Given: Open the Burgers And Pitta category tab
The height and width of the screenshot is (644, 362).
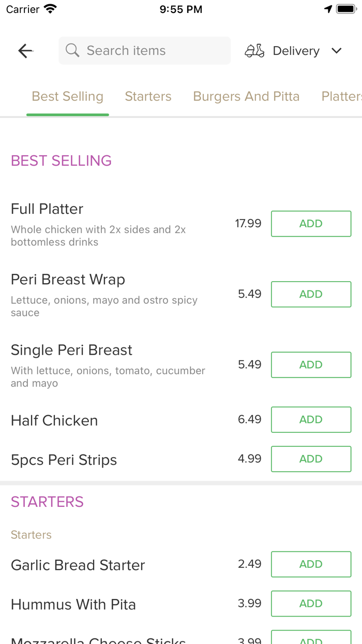Looking at the screenshot, I should tap(246, 96).
